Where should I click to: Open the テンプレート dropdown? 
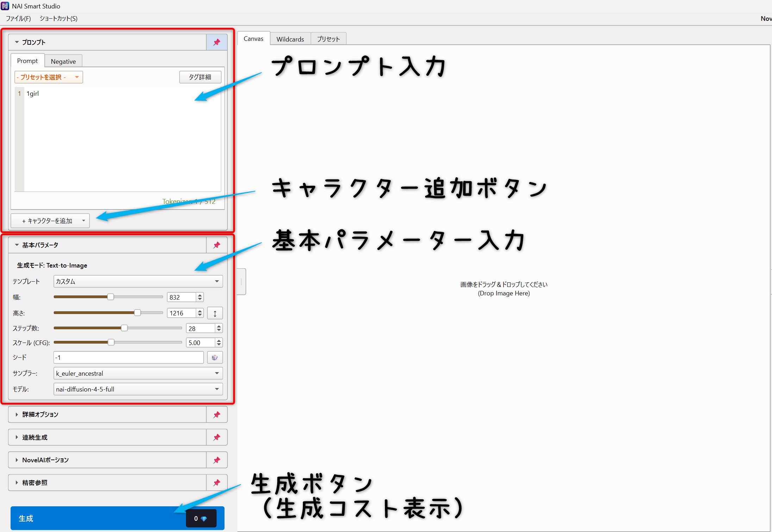pos(137,281)
